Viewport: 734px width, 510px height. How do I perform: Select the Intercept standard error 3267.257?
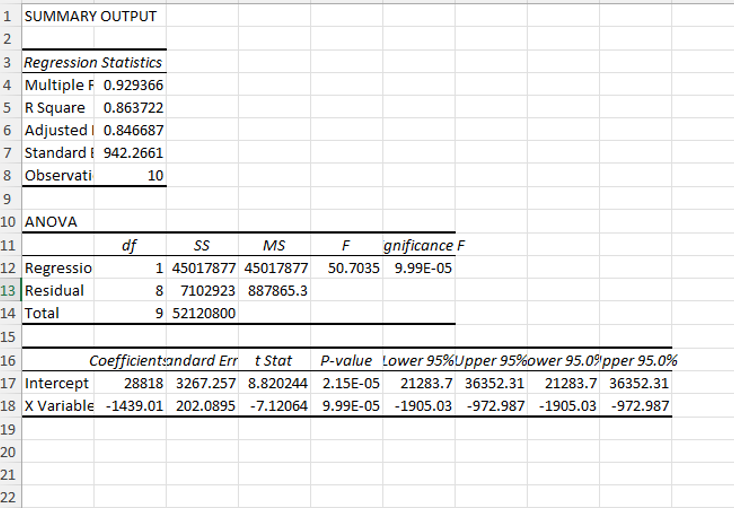tap(202, 383)
